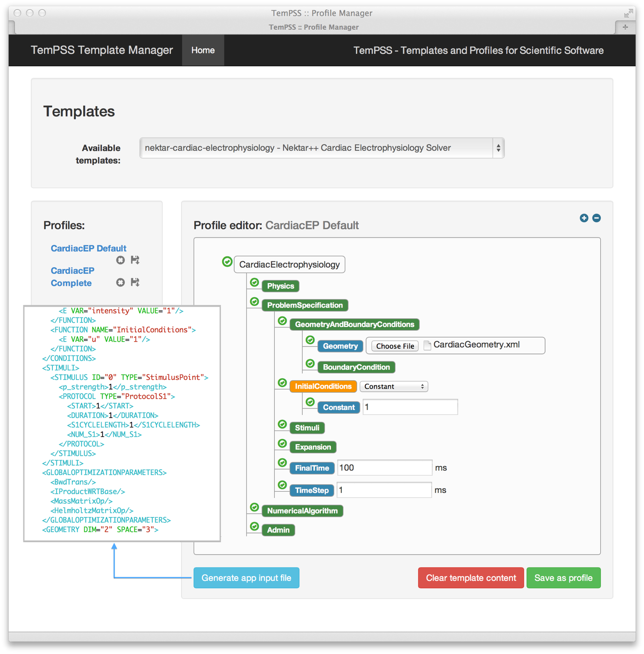Load the CardiacEP Complete profile icon

135,282
